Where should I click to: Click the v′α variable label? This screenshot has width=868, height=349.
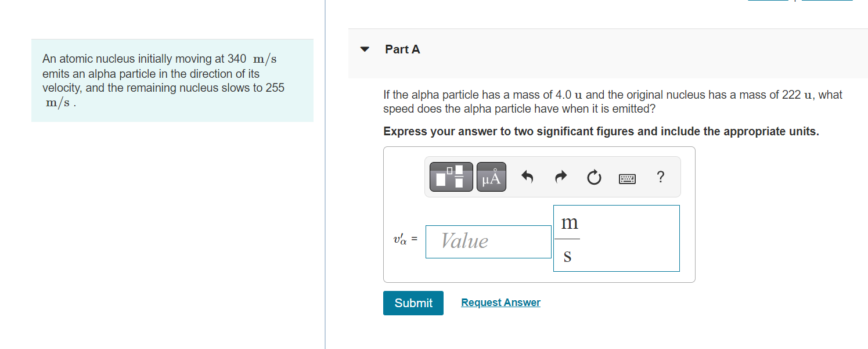[x=402, y=239]
